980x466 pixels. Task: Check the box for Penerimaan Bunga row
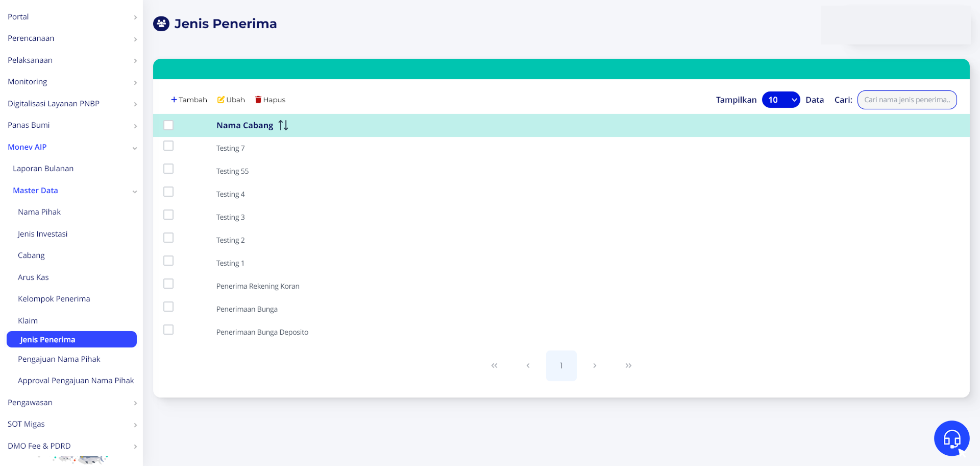tap(168, 307)
